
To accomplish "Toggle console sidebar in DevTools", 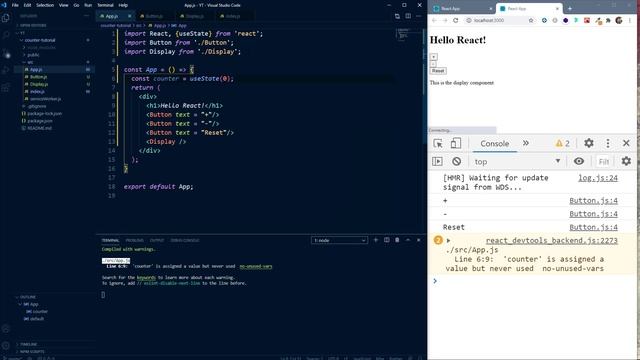I will (437, 161).
